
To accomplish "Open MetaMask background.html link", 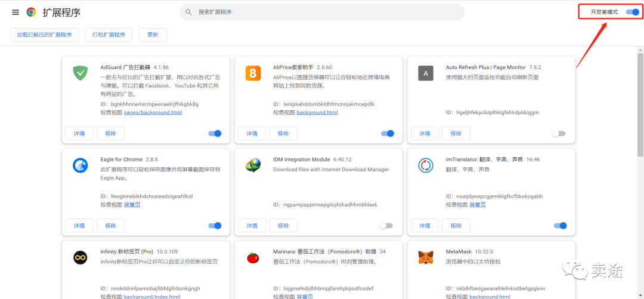I will click(x=490, y=297).
